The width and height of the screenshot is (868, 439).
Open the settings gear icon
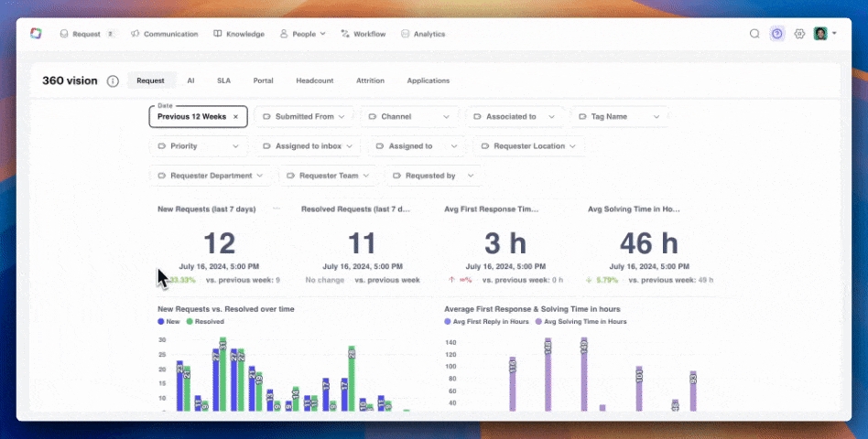click(799, 34)
